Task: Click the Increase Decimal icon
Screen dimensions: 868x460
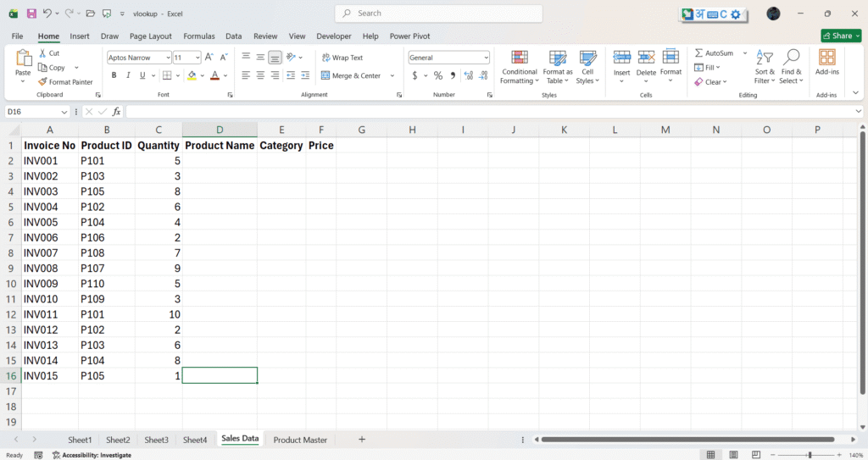Action: click(x=468, y=75)
